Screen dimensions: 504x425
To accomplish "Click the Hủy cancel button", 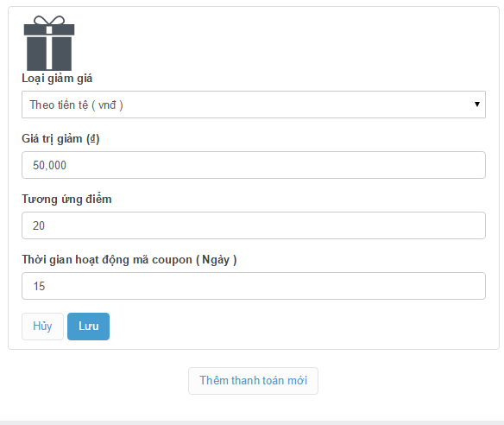I will coord(43,327).
